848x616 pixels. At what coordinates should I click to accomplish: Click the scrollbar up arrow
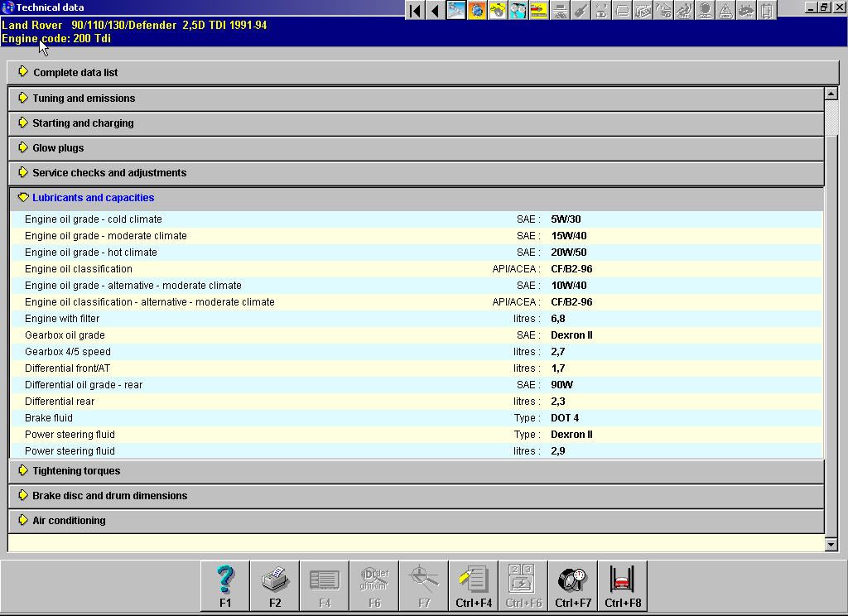click(x=831, y=94)
